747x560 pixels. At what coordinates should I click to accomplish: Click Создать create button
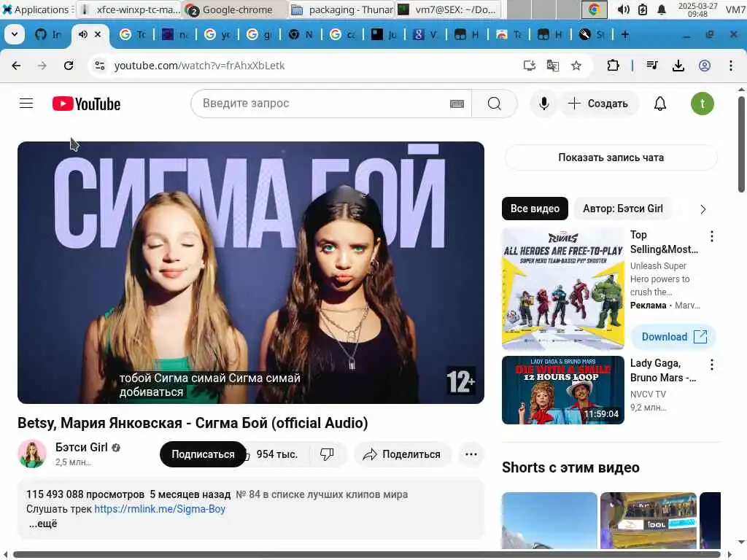[599, 104]
